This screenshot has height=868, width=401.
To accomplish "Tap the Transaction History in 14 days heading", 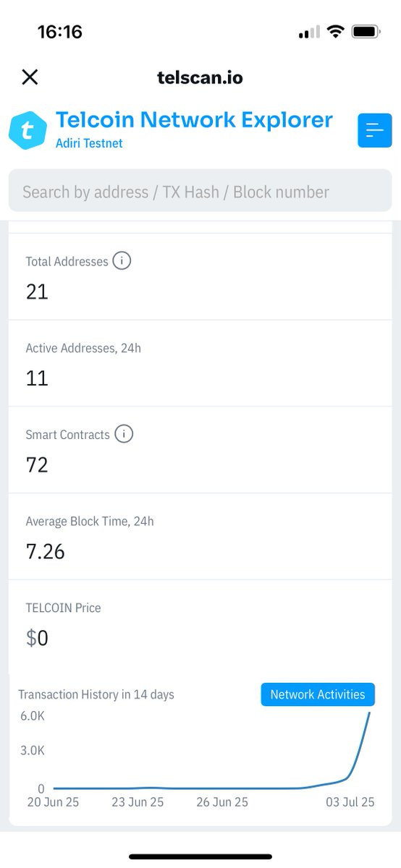I will [96, 694].
